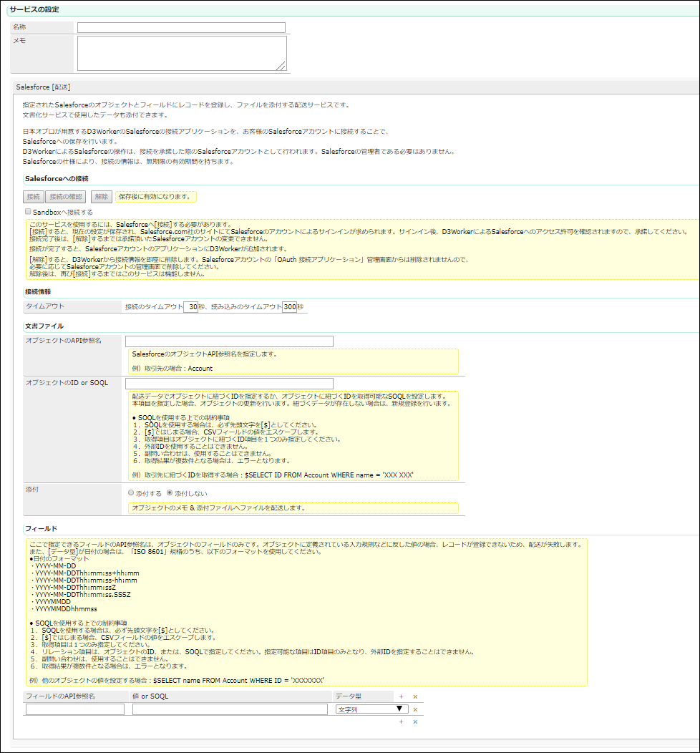Viewport: 700px width, 753px height.
Task: Click the 接続 button
Action: click(x=34, y=196)
